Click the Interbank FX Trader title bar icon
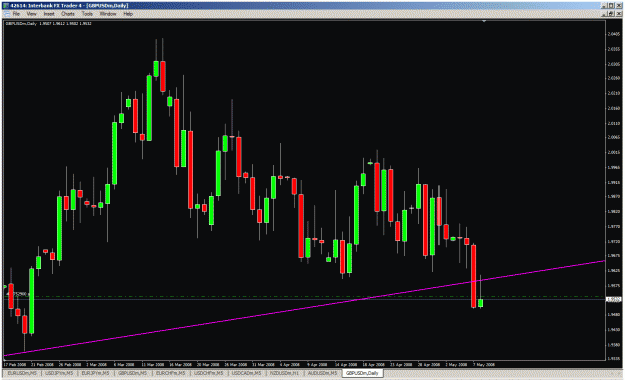The width and height of the screenshot is (625, 380). (x=6, y=6)
